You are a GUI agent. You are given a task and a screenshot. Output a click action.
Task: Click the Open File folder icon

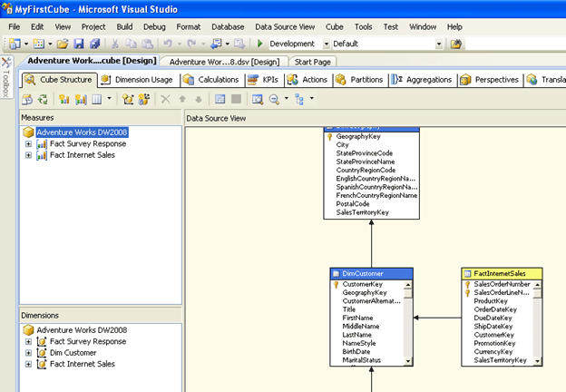coord(63,44)
